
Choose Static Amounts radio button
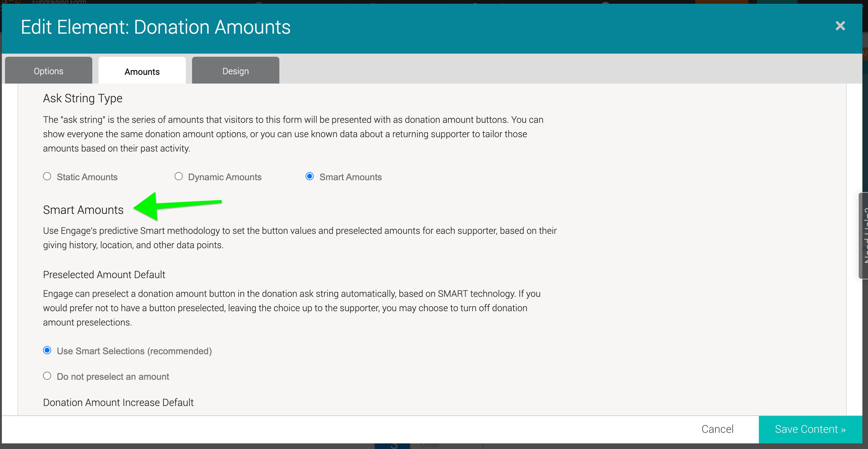[x=47, y=176]
